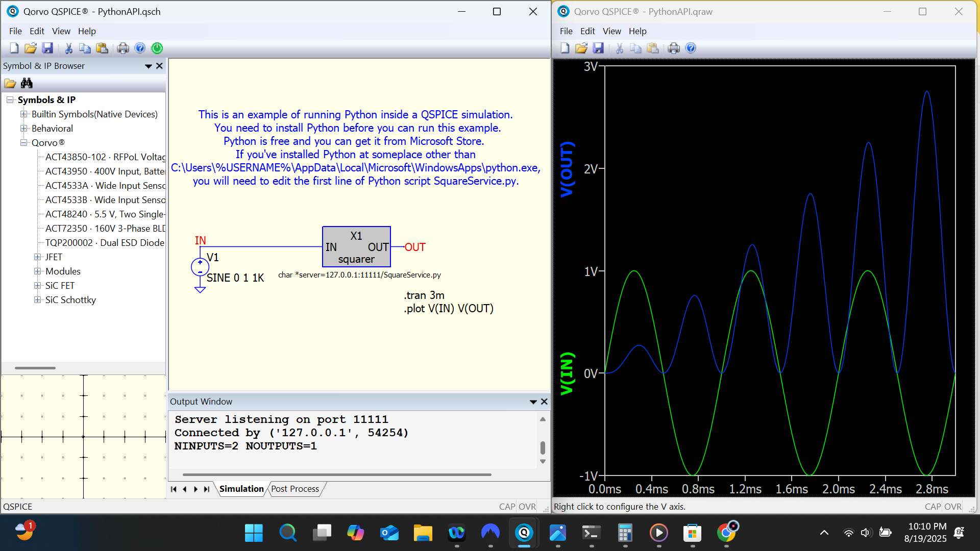Open QSPICE from the Windows taskbar
Image resolution: width=980 pixels, height=551 pixels.
point(524,533)
